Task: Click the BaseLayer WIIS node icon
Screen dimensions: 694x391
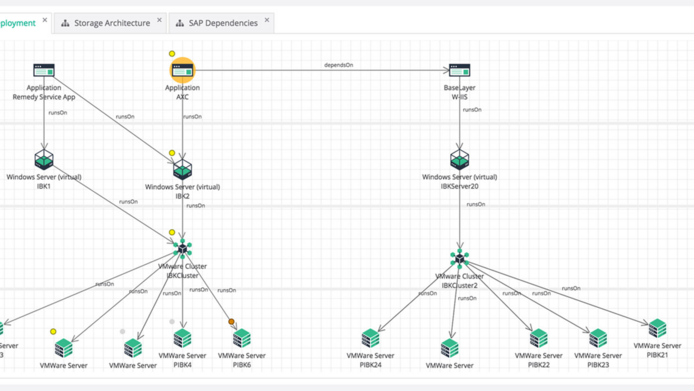Action: point(459,70)
